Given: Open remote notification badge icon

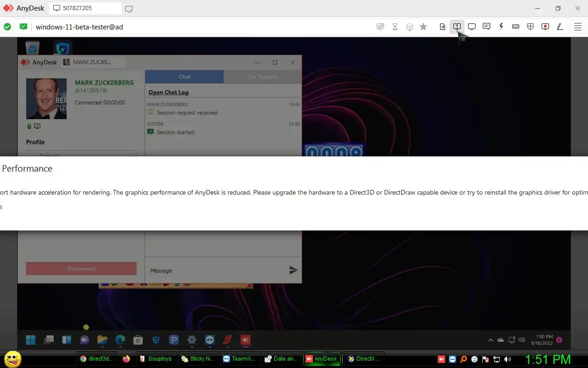Looking at the screenshot, I should [x=559, y=340].
